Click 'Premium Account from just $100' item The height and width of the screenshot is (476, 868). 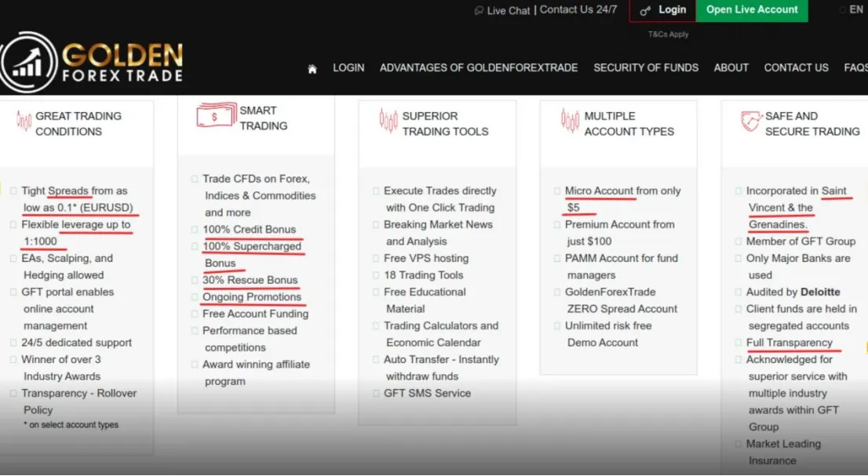tap(619, 233)
